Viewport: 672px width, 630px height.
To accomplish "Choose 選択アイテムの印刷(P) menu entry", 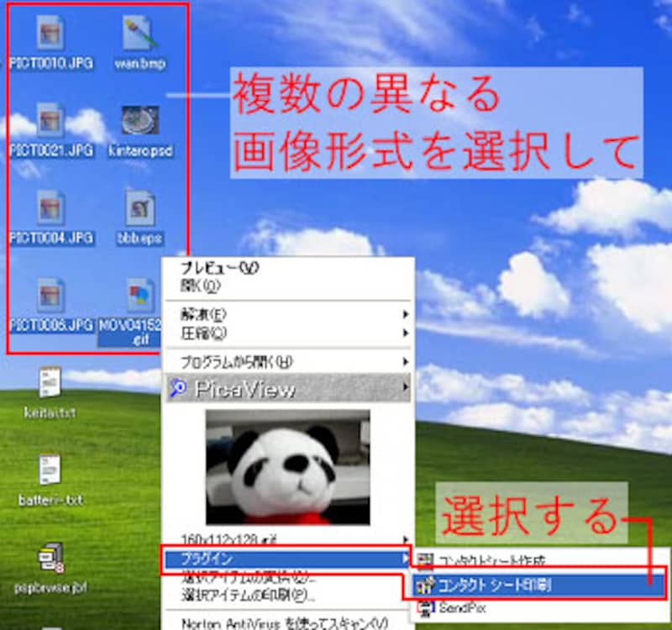I will tap(287, 596).
